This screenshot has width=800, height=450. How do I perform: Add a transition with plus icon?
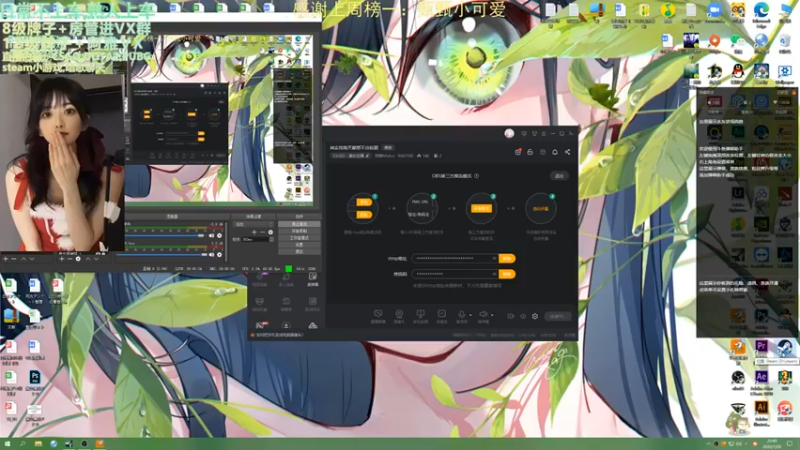(x=254, y=232)
